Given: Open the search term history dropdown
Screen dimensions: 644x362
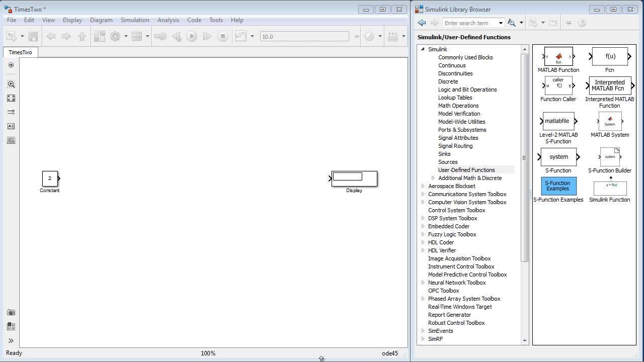Looking at the screenshot, I should (500, 23).
